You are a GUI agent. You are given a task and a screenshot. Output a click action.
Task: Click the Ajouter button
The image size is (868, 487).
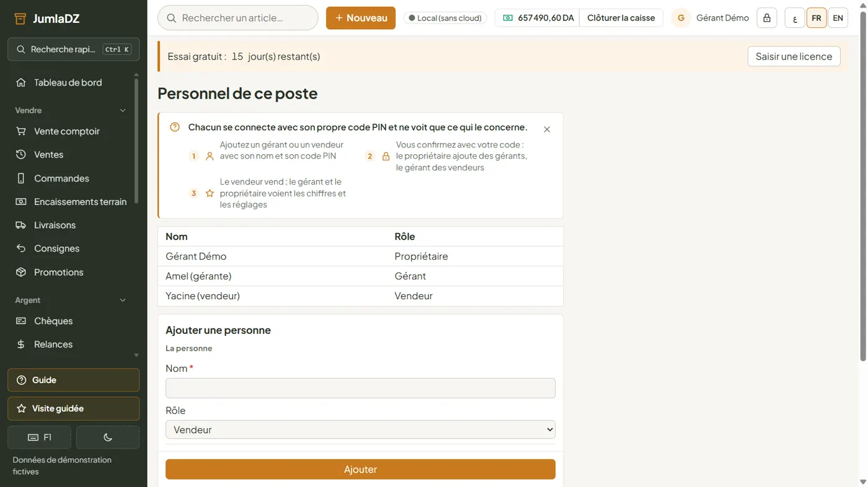point(360,469)
